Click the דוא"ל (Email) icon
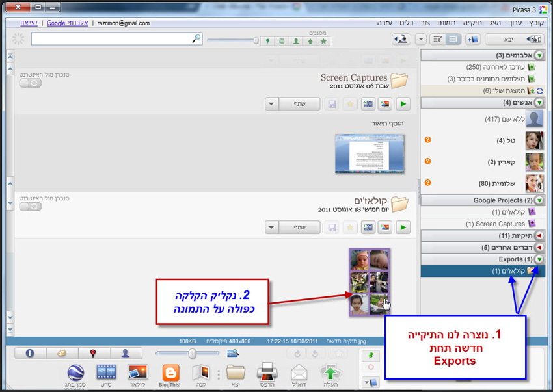 (299, 376)
